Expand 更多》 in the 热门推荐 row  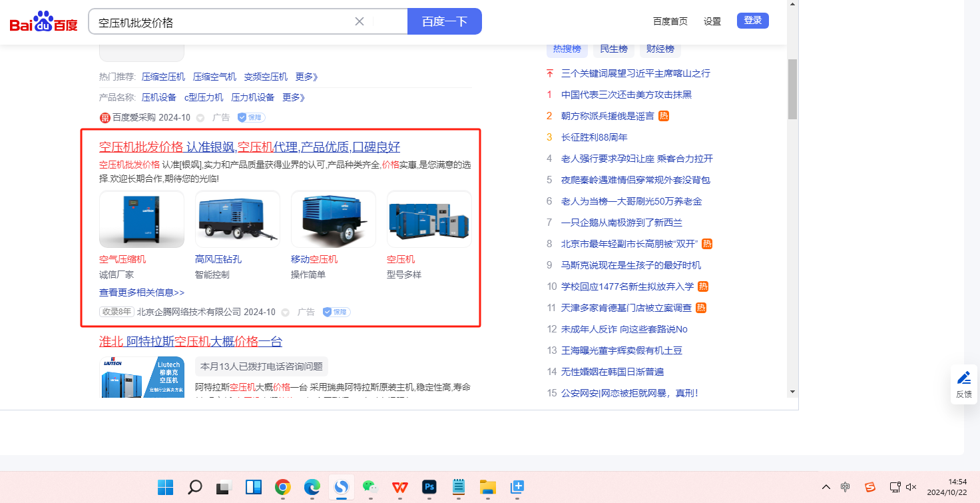click(307, 77)
